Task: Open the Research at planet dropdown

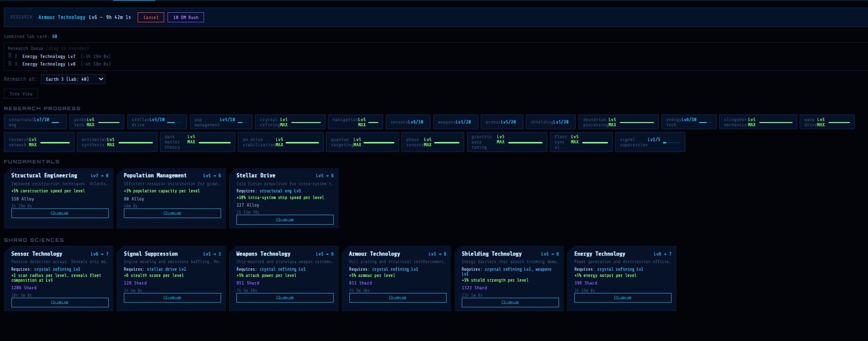Action: click(73, 79)
